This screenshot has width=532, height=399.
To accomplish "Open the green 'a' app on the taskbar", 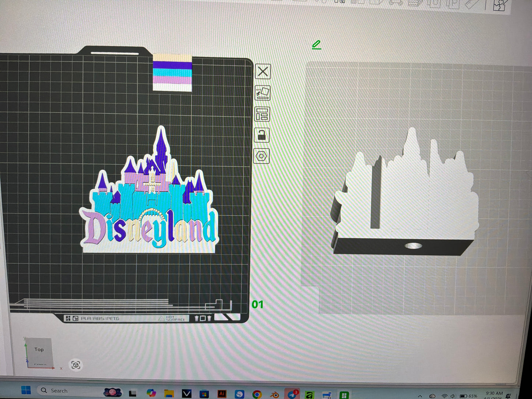I will click(309, 396).
